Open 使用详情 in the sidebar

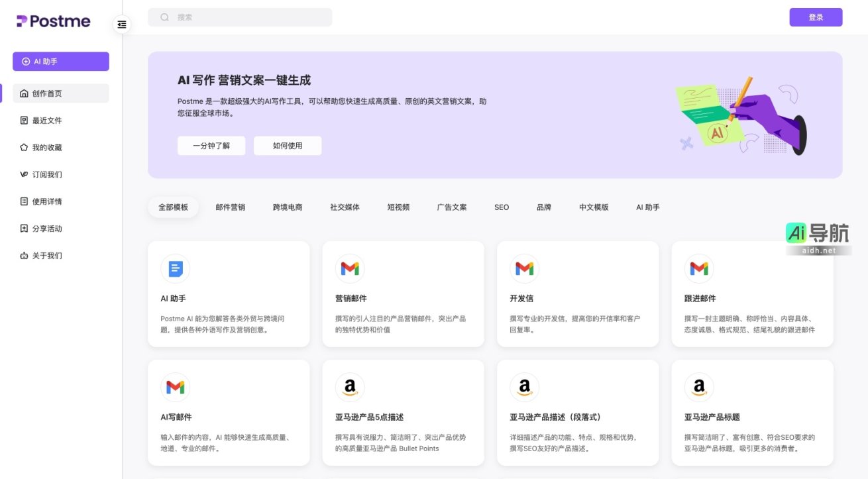[23, 201]
